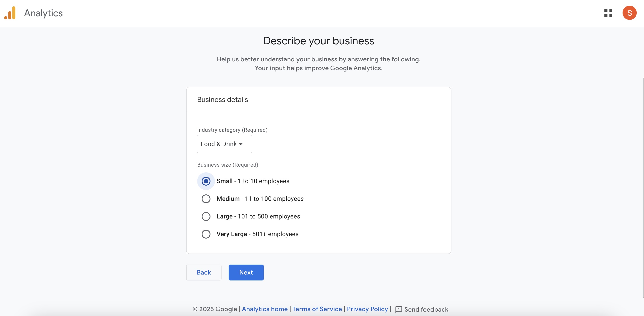Click the Google Analytics logo icon
The width and height of the screenshot is (644, 316).
click(x=10, y=13)
